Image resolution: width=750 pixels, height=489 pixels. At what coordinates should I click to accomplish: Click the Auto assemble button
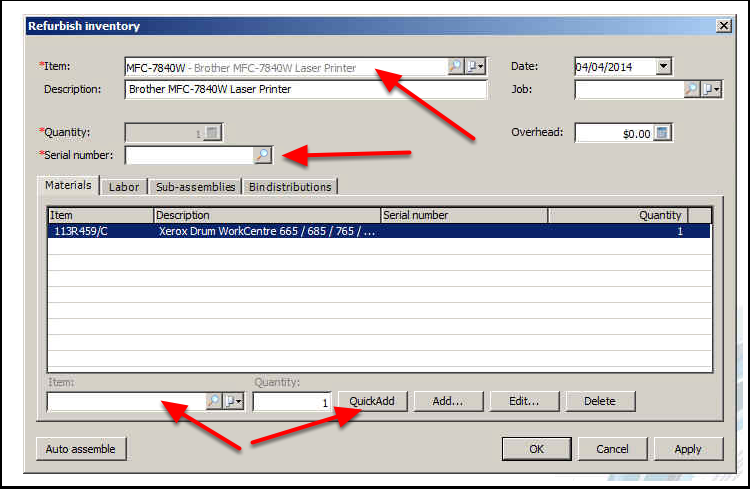[81, 449]
